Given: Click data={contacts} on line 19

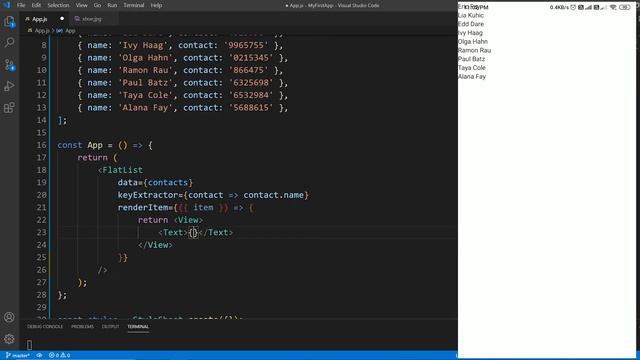Looking at the screenshot, I should pyautogui.click(x=155, y=182).
